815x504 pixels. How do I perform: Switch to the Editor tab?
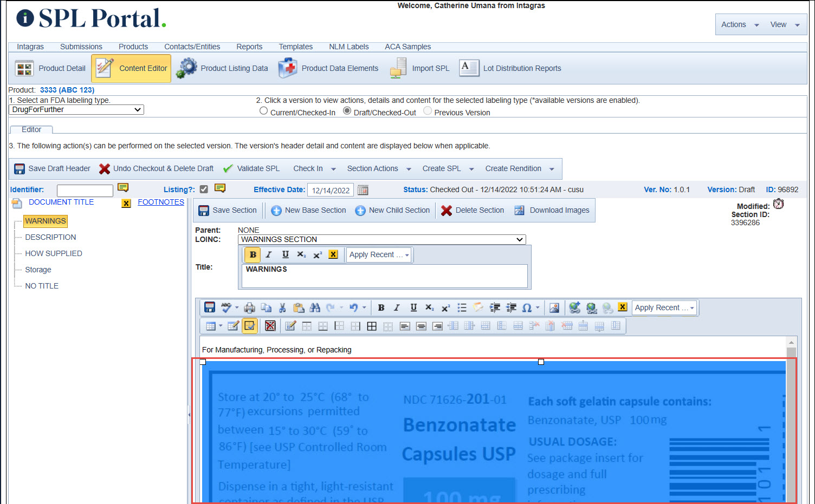[x=31, y=129]
